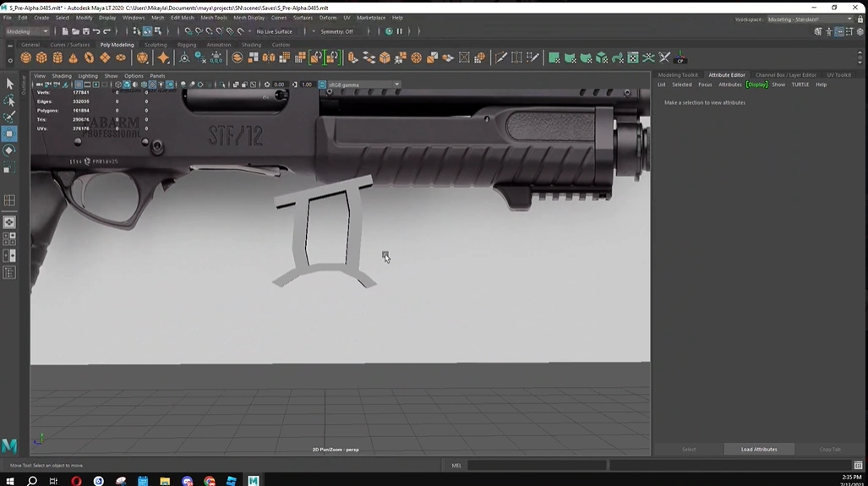Save the scene using the toolbar
The width and height of the screenshot is (868, 486).
tap(85, 31)
